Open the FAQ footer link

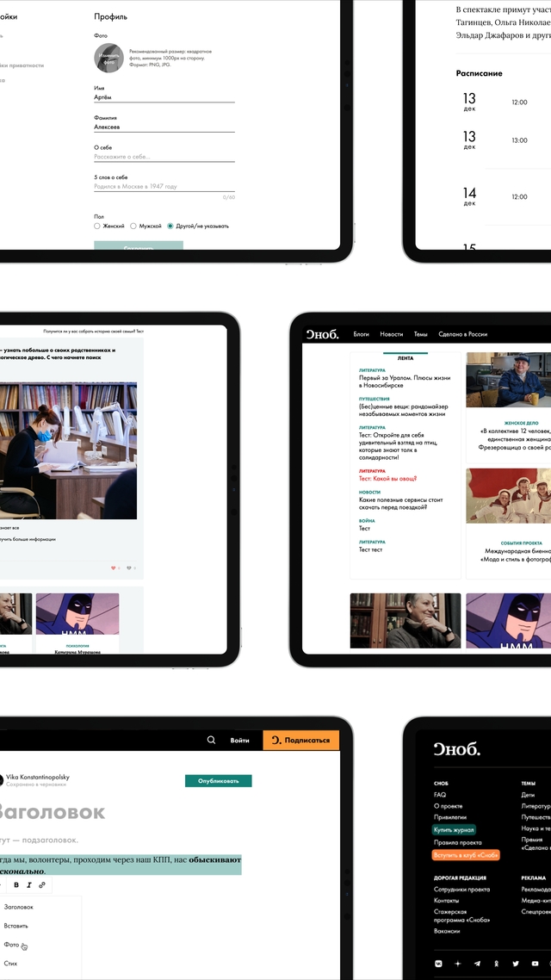pos(440,795)
